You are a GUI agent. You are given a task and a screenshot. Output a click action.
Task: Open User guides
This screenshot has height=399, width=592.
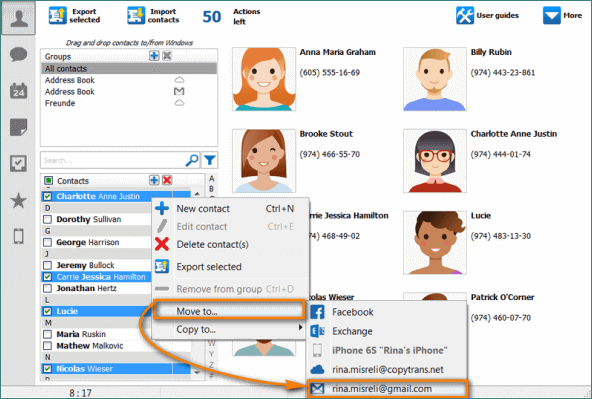487,15
